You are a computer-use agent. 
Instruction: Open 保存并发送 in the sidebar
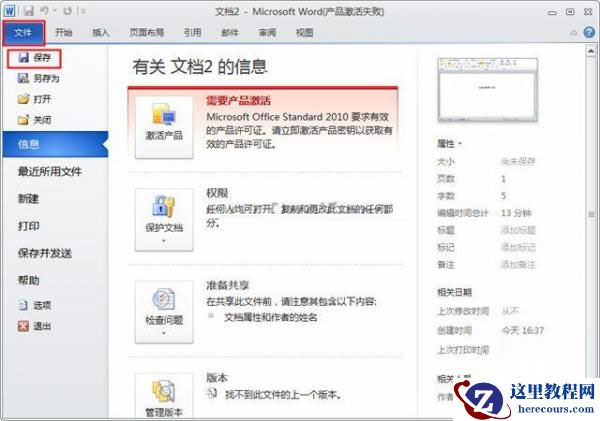45,253
